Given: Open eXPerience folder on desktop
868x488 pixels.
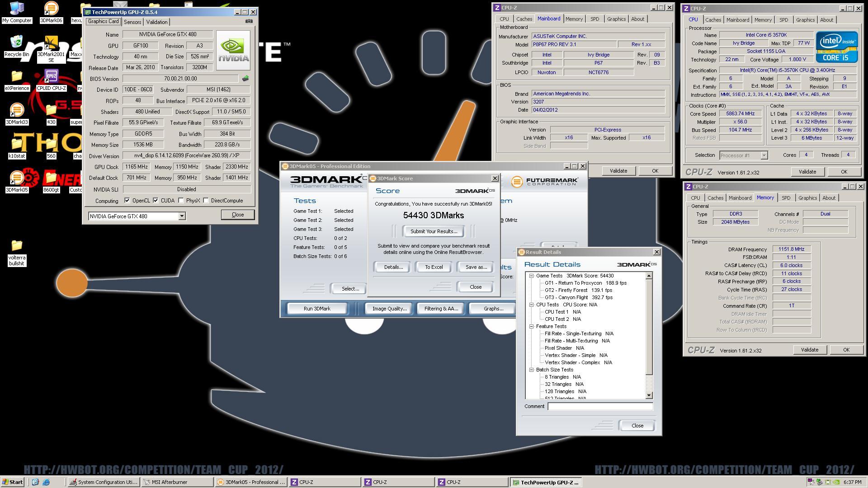Looking at the screenshot, I should (x=17, y=80).
